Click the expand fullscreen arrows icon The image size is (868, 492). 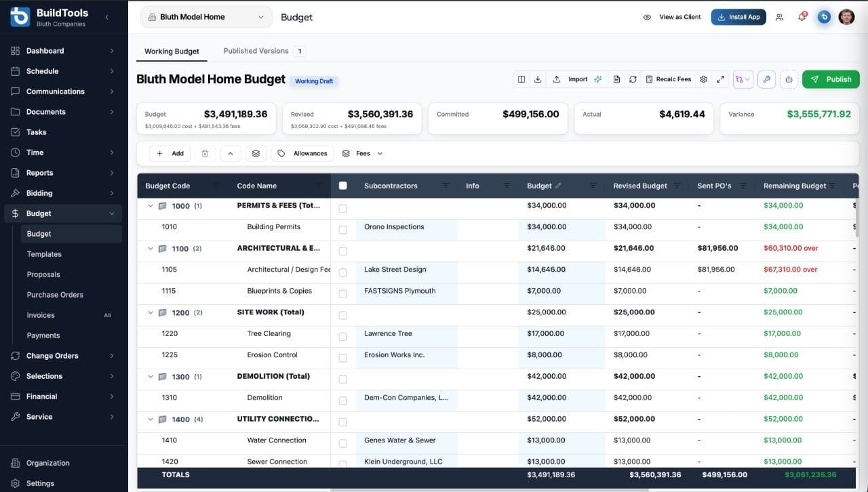[720, 79]
